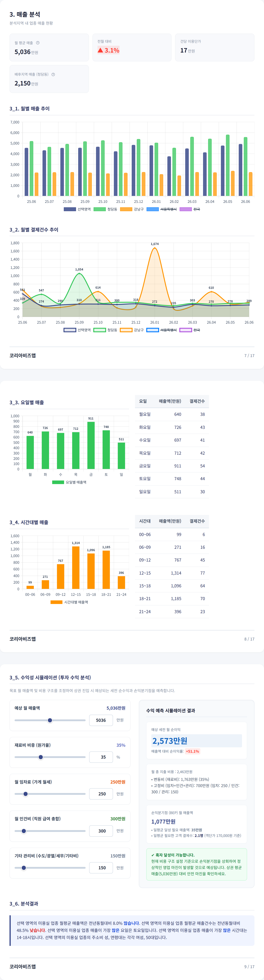Image resolution: width=264 pixels, height=980 pixels.
Task: Click the 1,054 peak label in 결제건수 chart
Action: pyautogui.click(x=79, y=269)
